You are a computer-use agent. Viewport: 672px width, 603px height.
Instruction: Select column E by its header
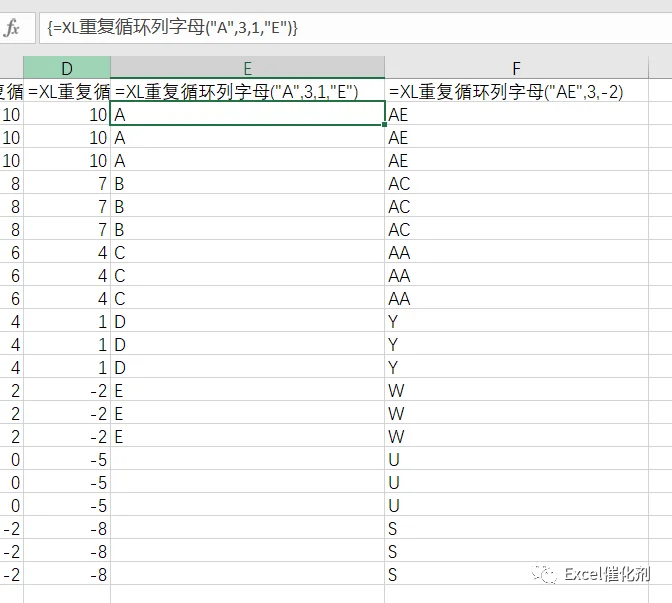[247, 68]
